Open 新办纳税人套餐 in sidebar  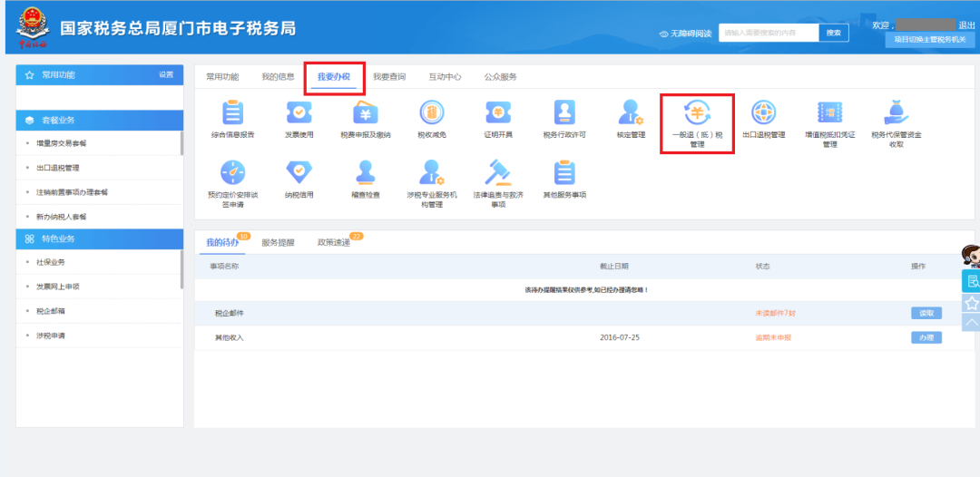click(x=62, y=217)
